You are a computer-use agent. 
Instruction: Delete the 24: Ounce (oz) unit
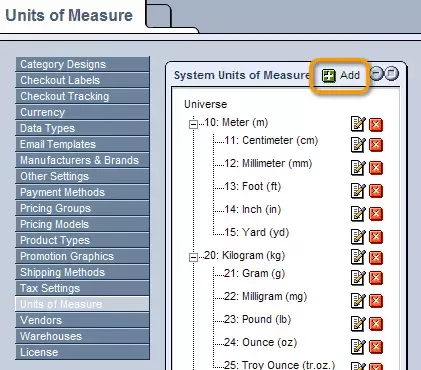[376, 347]
